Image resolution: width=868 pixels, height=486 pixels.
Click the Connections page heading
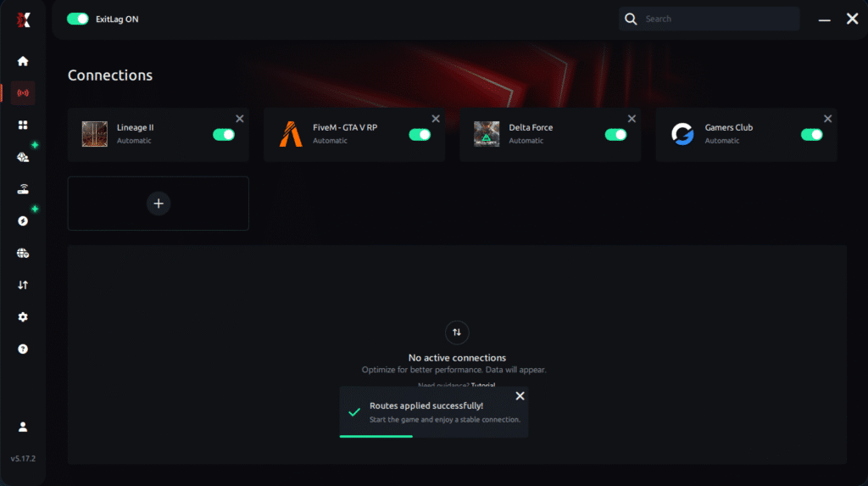click(110, 75)
